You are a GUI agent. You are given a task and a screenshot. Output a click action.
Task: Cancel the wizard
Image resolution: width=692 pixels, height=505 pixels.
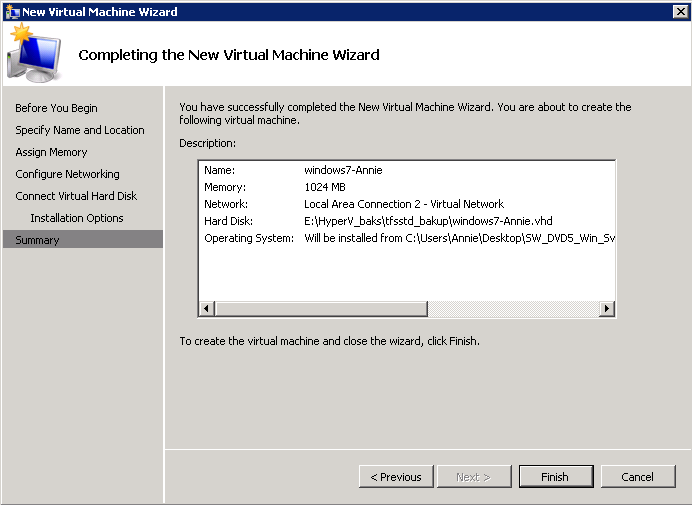(637, 477)
